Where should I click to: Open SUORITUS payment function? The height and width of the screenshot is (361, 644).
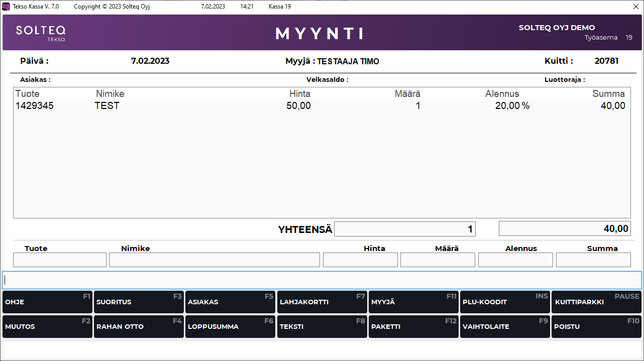[138, 302]
